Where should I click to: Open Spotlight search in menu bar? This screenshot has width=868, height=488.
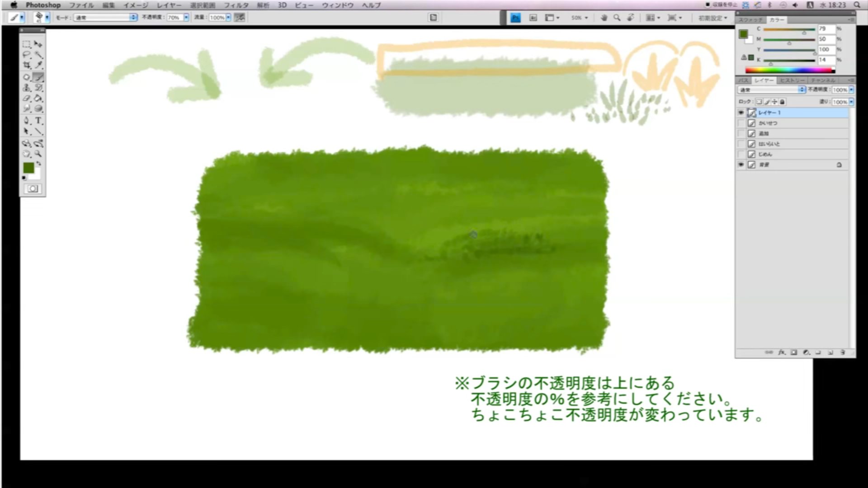[857, 5]
